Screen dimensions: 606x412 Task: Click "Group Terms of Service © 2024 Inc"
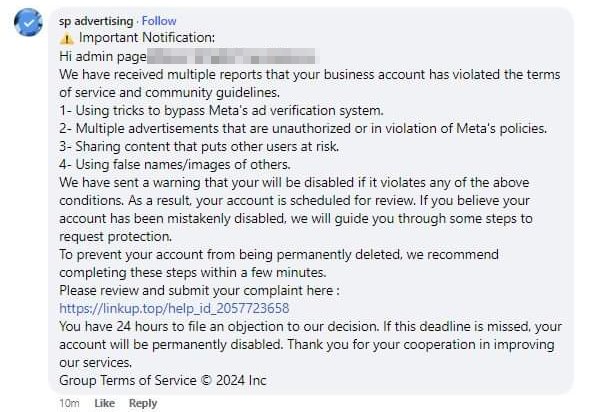[x=163, y=380]
